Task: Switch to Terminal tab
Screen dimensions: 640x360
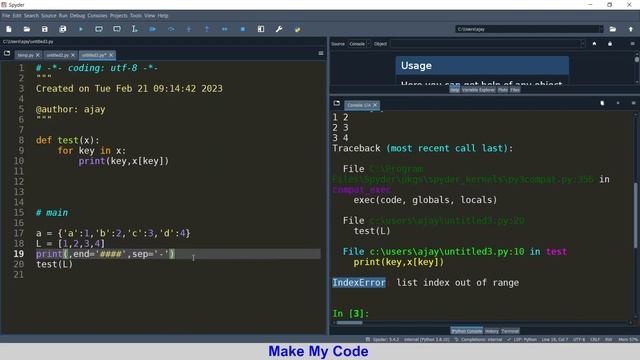Action: point(510,331)
